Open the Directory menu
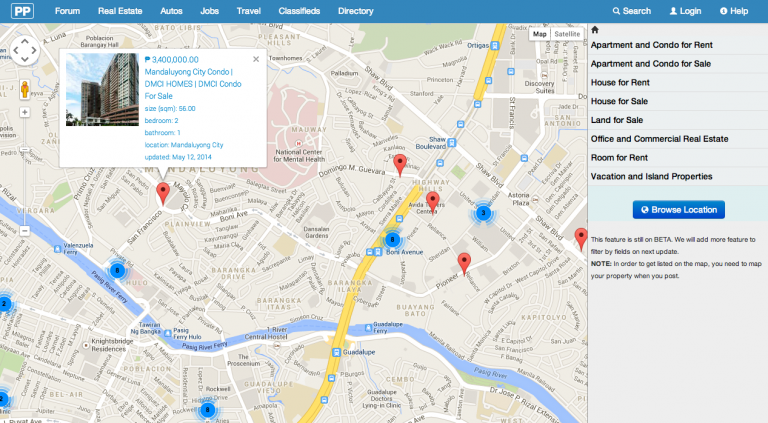This screenshot has height=423, width=768. pos(356,11)
